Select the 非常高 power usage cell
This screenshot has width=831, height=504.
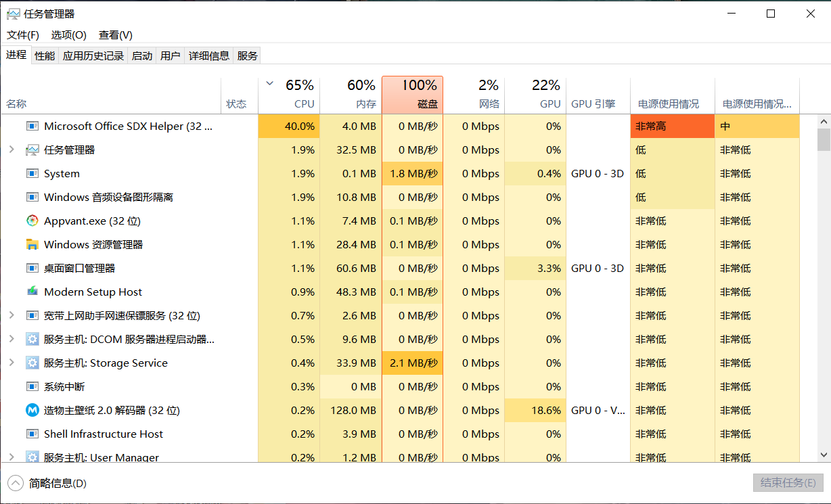(x=673, y=126)
